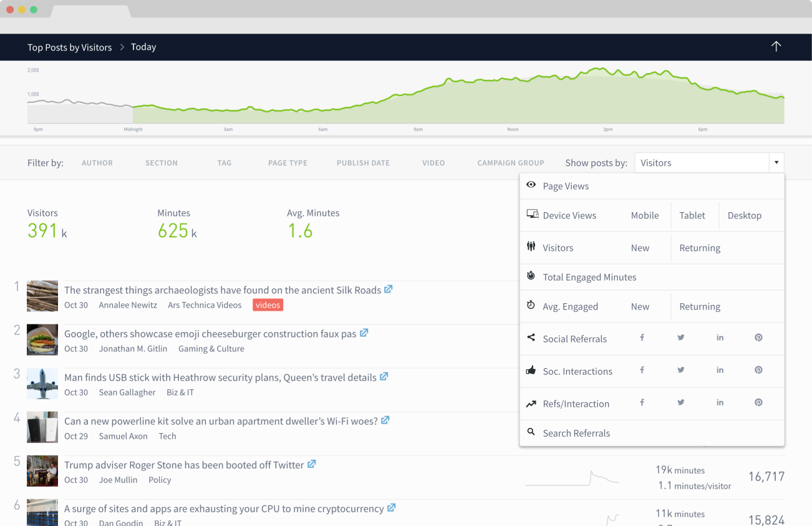Viewport: 812px width, 526px height.
Task: Click the Facebook icon in Social Referrals row
Action: 642,337
